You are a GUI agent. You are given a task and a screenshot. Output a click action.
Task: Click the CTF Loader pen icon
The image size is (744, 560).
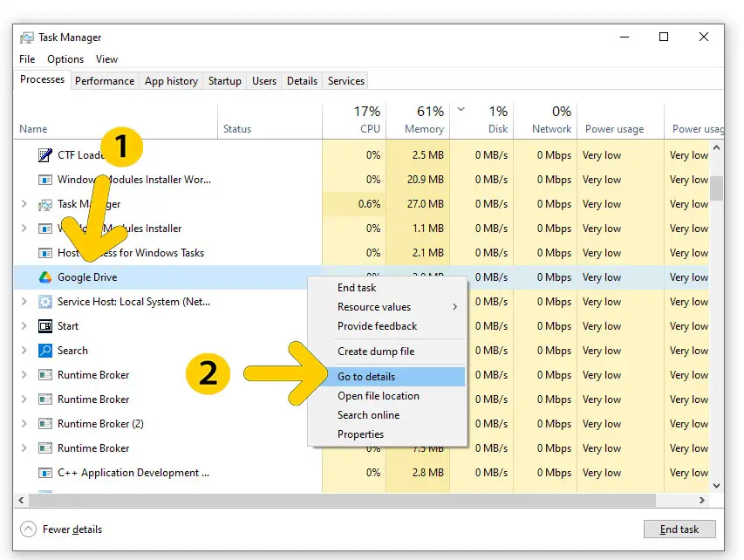[x=45, y=155]
